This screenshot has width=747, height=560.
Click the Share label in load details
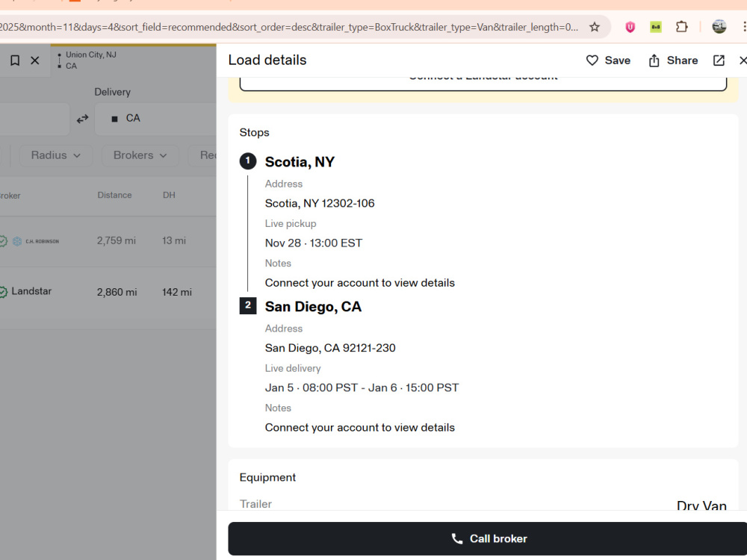[x=682, y=60]
